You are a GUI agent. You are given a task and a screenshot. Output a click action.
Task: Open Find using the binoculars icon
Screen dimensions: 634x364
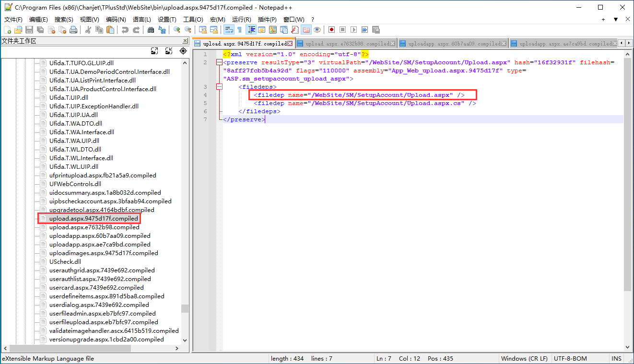coord(151,30)
